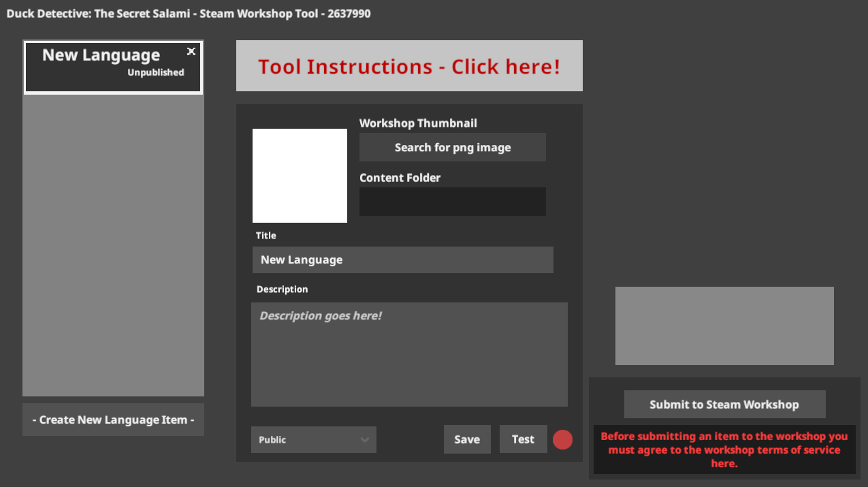Image resolution: width=868 pixels, height=487 pixels.
Task: Save the workshop item
Action: (467, 439)
